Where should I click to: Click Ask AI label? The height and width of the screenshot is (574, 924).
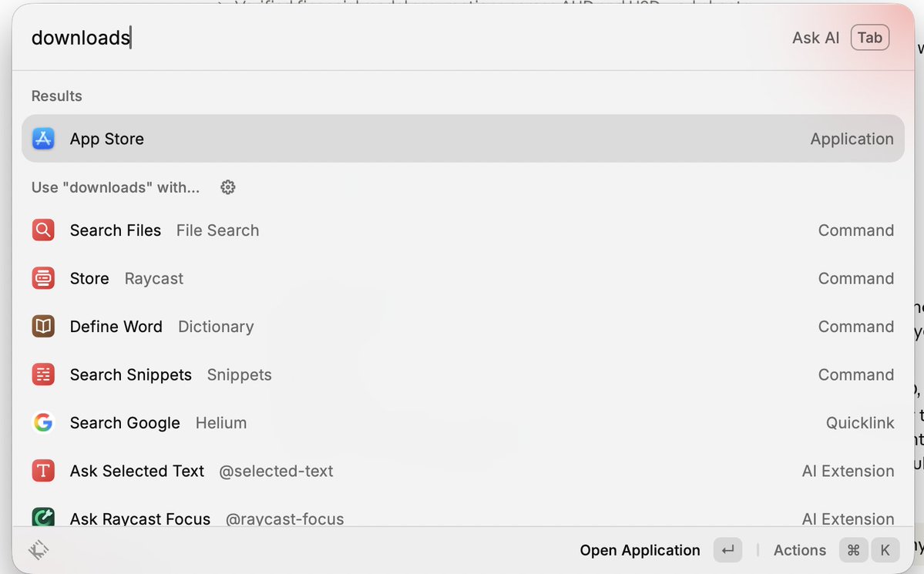click(815, 38)
